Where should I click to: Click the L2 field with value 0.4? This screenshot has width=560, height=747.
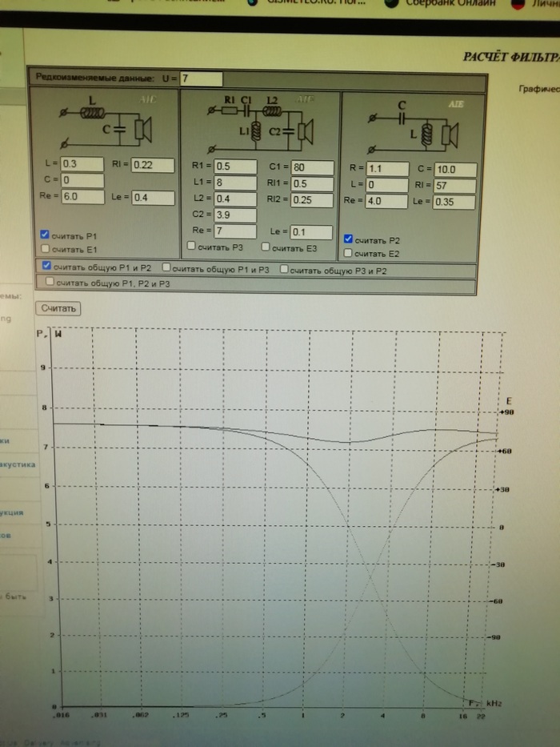pos(235,199)
